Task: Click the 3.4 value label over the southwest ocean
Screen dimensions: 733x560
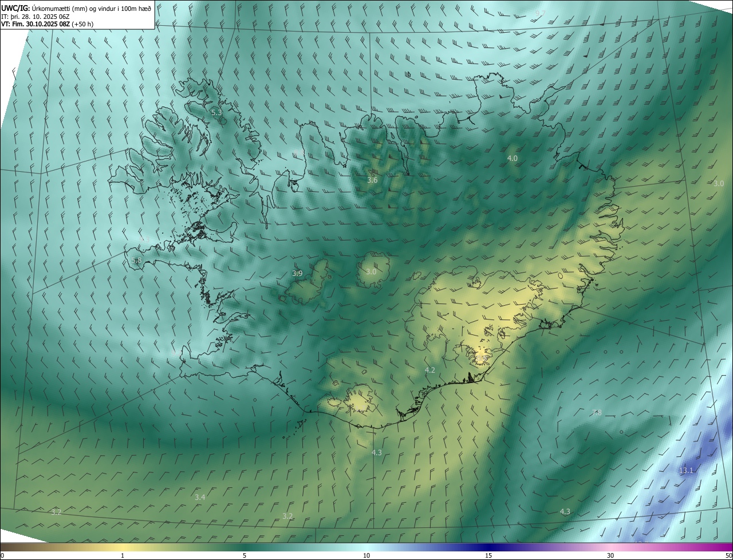Action: (x=200, y=497)
